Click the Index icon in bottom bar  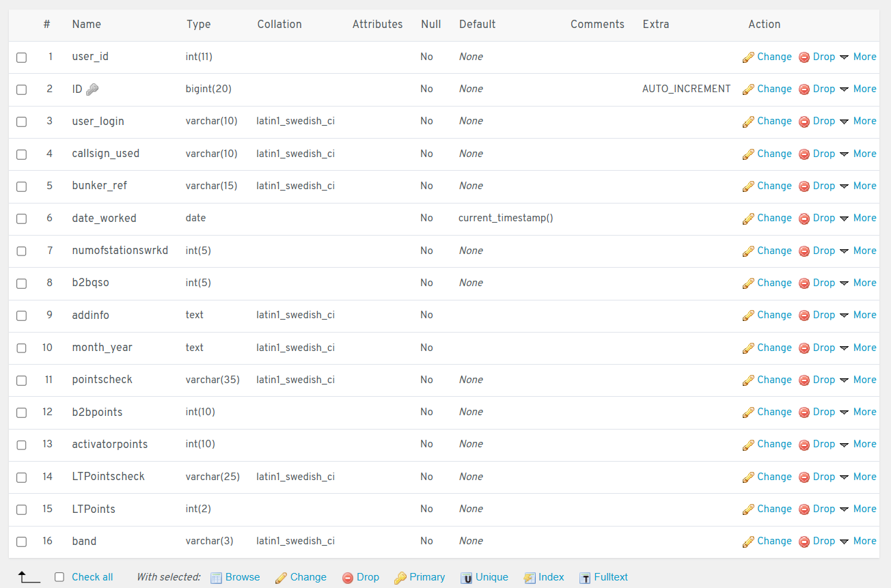click(x=530, y=578)
